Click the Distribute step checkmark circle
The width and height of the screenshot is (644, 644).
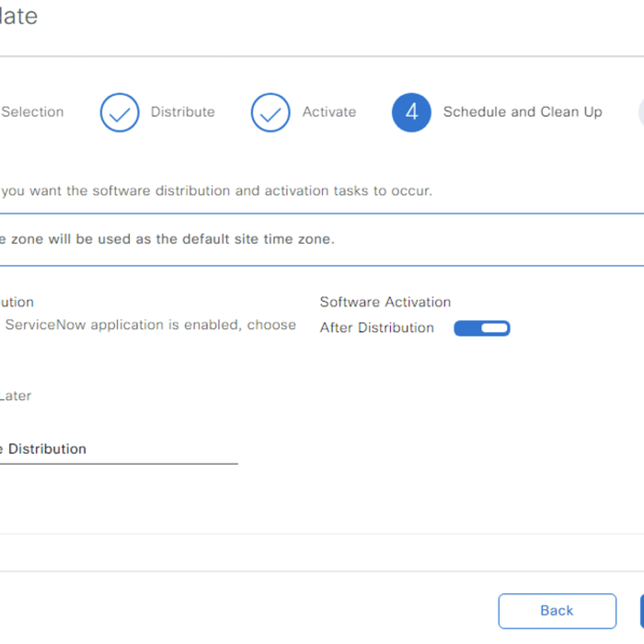pos(120,112)
